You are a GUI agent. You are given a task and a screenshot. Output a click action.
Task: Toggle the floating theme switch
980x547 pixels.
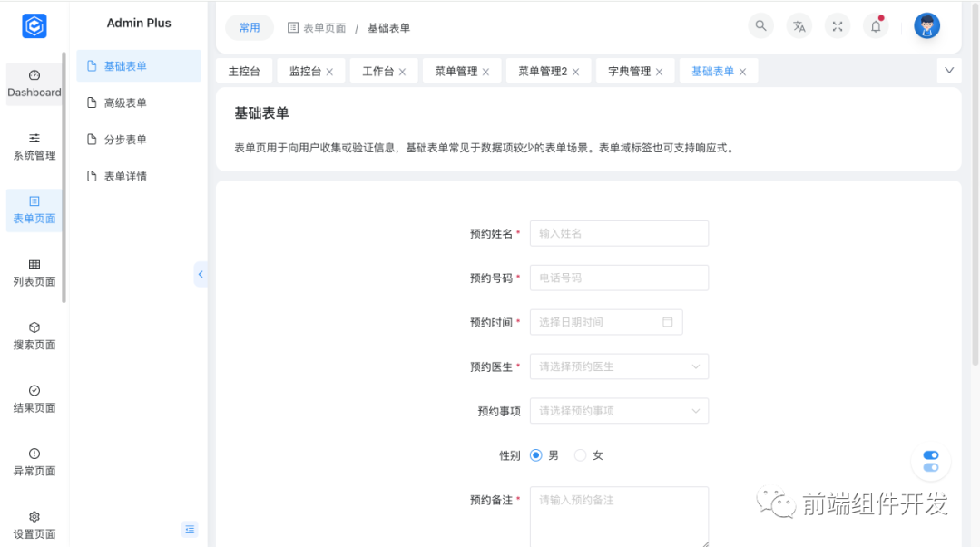tap(930, 461)
